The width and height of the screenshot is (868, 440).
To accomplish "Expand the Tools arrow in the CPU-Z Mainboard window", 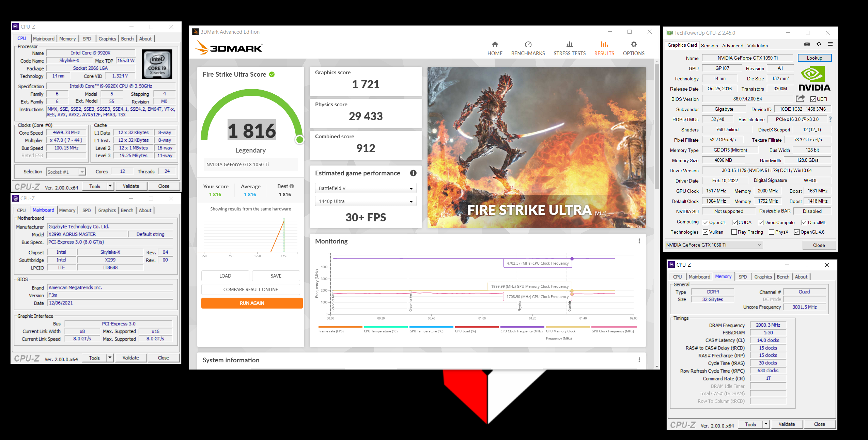I will 110,358.
